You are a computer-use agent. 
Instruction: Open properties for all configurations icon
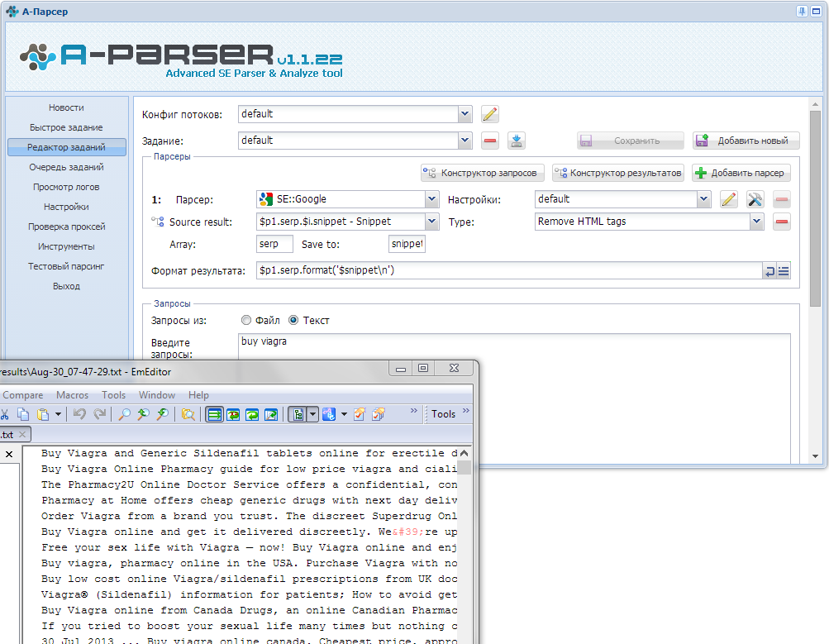(x=379, y=414)
